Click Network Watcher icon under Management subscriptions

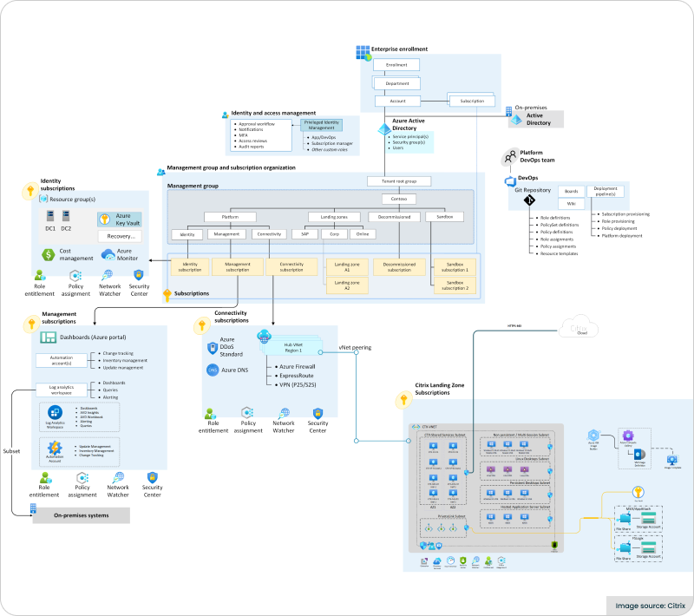[x=118, y=477]
